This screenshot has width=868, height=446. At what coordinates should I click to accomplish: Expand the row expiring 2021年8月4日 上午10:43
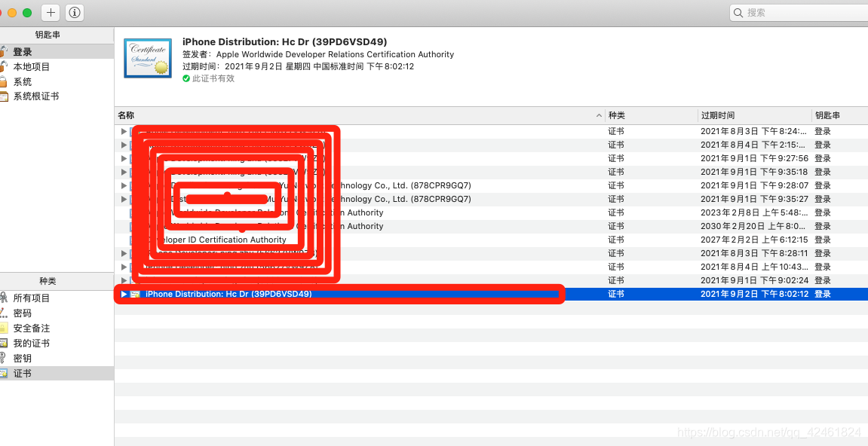pos(124,267)
